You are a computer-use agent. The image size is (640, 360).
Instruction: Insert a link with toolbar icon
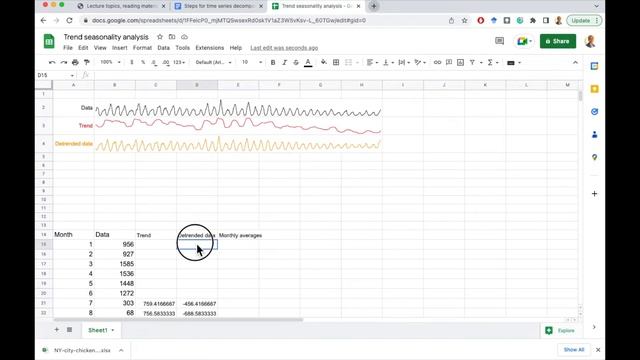pos(437,62)
